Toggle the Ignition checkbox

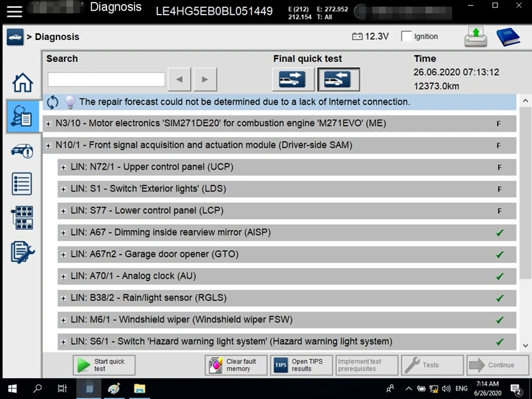[406, 37]
